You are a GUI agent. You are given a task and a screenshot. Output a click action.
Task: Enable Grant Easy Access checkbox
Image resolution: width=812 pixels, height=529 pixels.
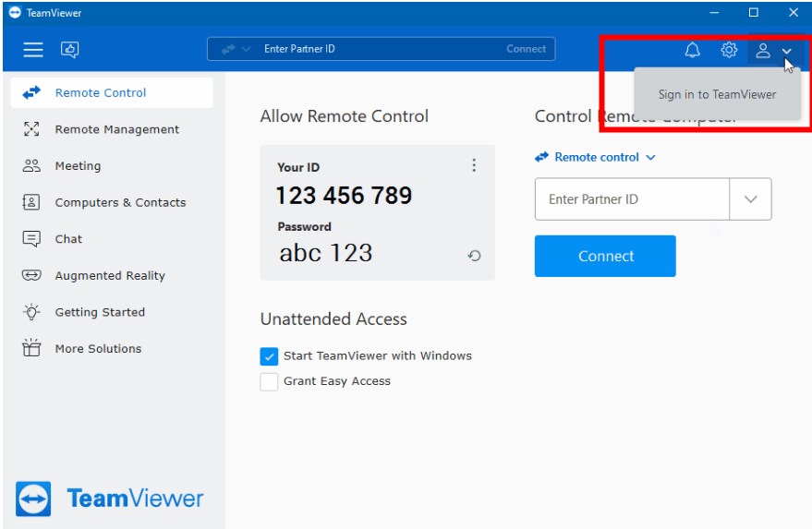pos(269,382)
